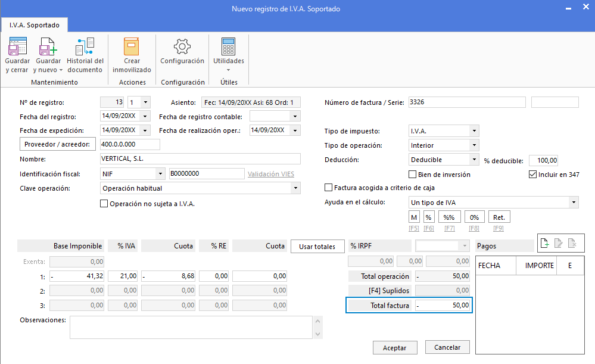Click the Cancelar button

(447, 347)
